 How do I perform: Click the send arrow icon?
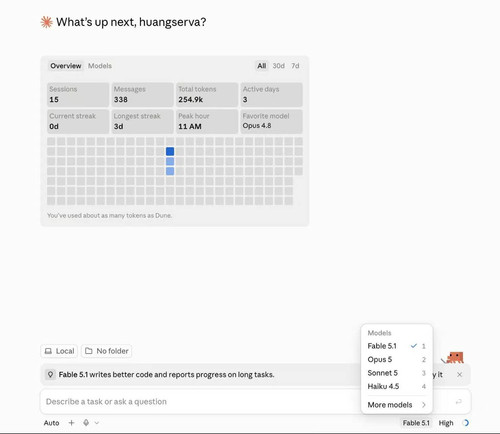[459, 402]
